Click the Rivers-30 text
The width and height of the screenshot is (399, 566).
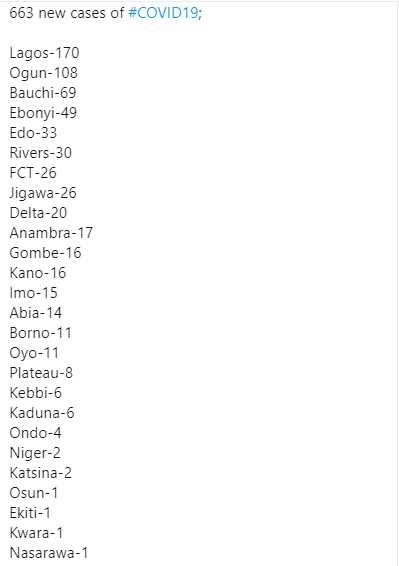click(41, 153)
